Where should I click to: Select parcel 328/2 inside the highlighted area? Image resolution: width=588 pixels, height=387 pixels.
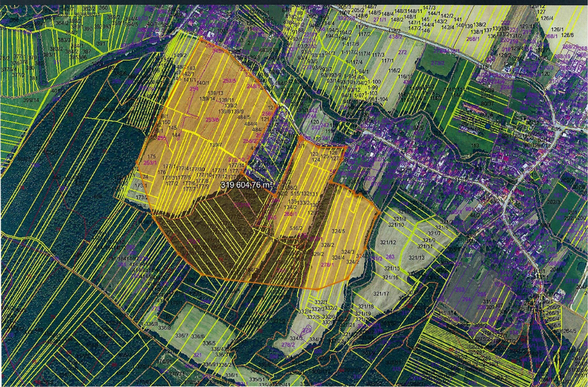pos(327,245)
